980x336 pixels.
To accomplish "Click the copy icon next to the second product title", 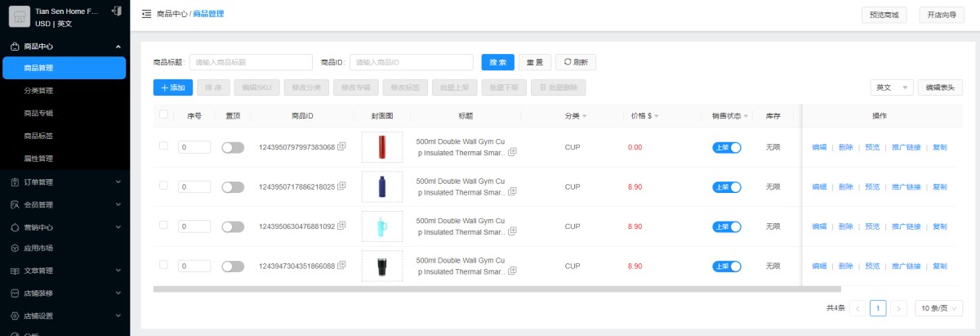I will coord(512,192).
